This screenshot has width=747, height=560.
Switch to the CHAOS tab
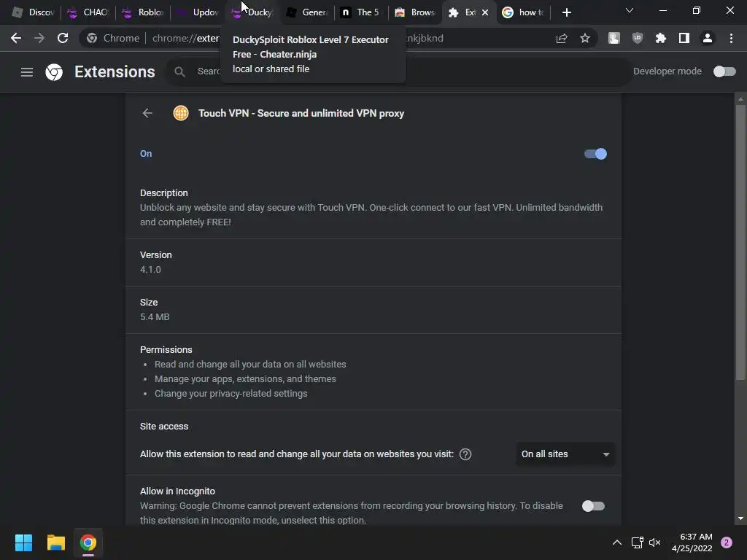(x=88, y=12)
